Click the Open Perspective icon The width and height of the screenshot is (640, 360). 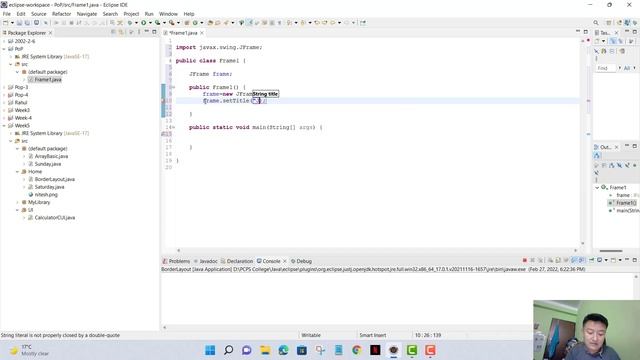point(609,23)
